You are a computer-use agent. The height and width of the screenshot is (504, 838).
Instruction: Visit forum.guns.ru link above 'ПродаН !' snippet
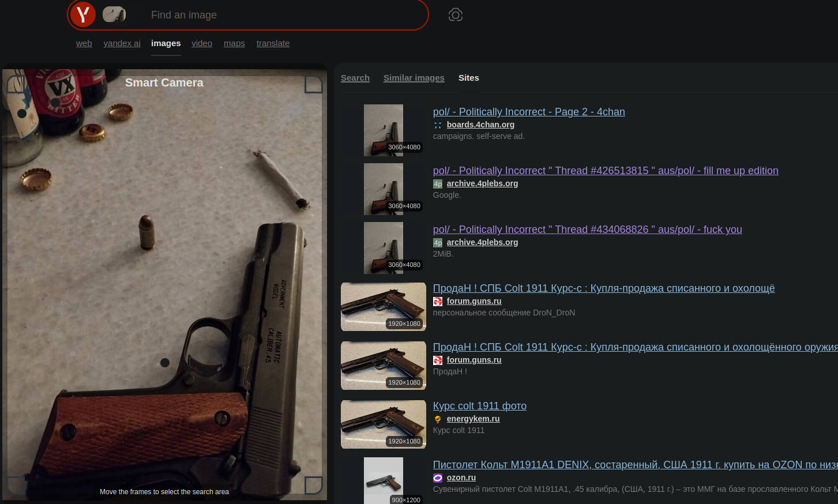point(474,360)
